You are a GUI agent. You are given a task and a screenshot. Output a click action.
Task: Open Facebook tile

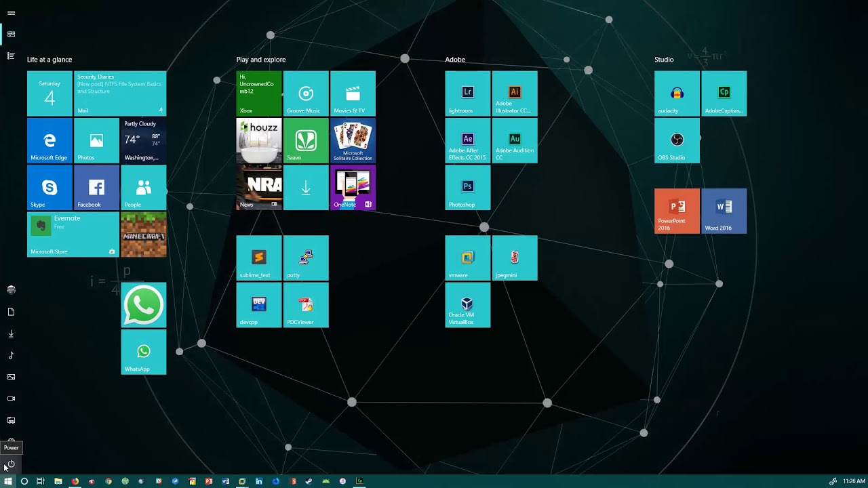click(x=96, y=188)
